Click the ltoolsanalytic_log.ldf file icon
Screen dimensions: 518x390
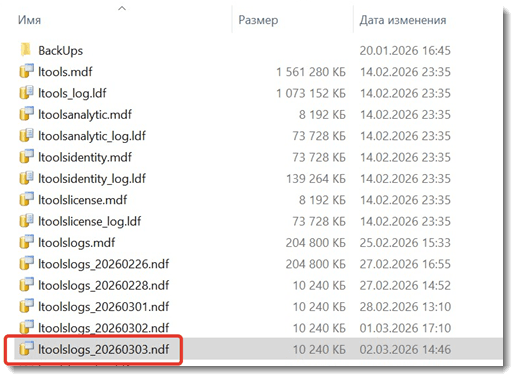click(x=26, y=135)
